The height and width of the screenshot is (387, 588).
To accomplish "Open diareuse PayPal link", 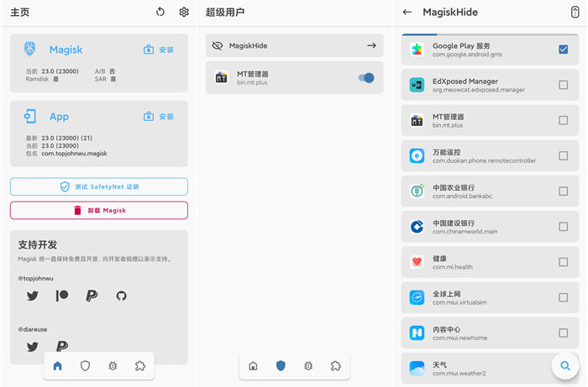I will pos(62,347).
